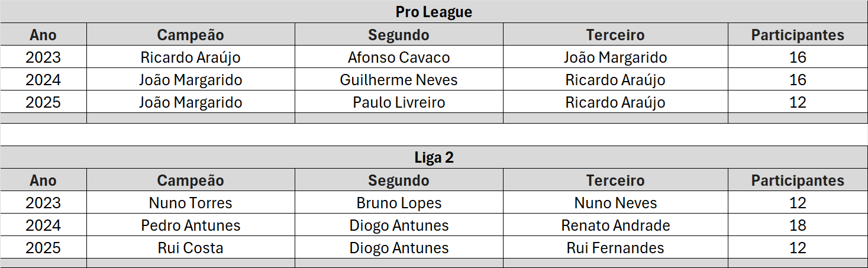The image size is (868, 268).
Task: Click the Liga 2 Participantes header cell
Action: click(798, 180)
